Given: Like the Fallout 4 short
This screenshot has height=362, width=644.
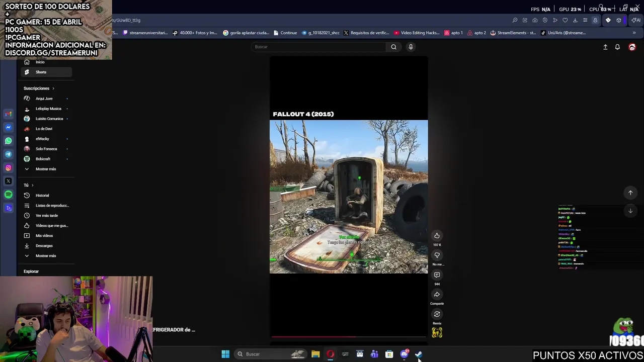Looking at the screenshot, I should click(437, 236).
